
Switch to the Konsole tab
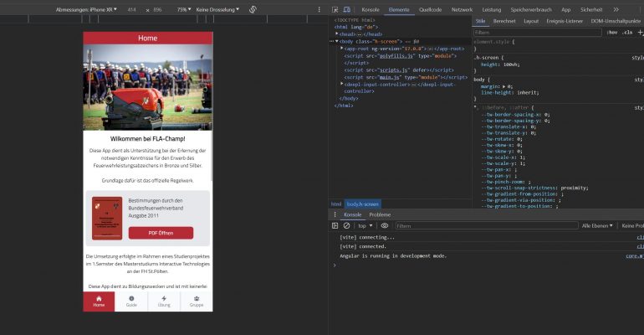pyautogui.click(x=370, y=9)
